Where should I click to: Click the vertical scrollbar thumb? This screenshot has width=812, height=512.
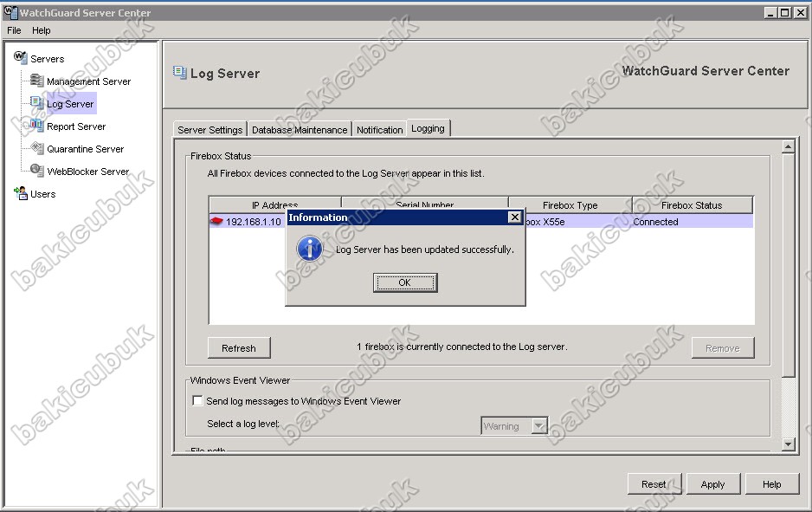tap(788, 265)
